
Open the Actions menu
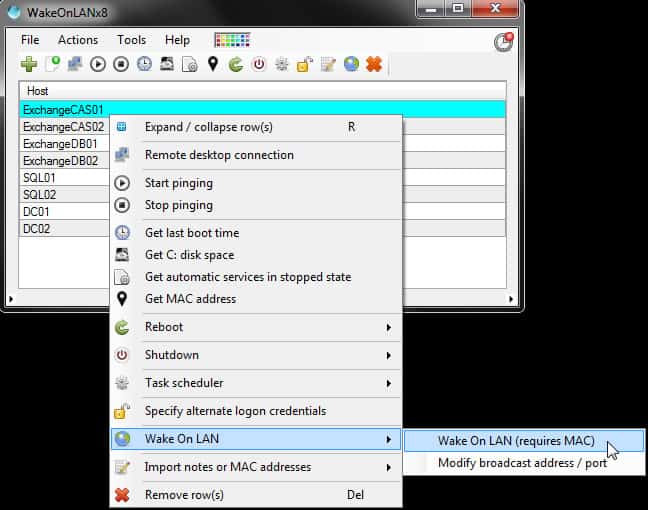click(x=78, y=40)
